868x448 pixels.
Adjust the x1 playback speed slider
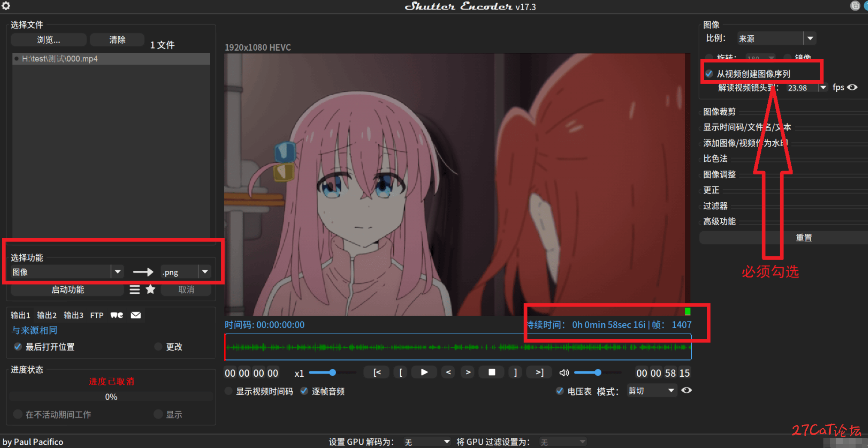332,372
